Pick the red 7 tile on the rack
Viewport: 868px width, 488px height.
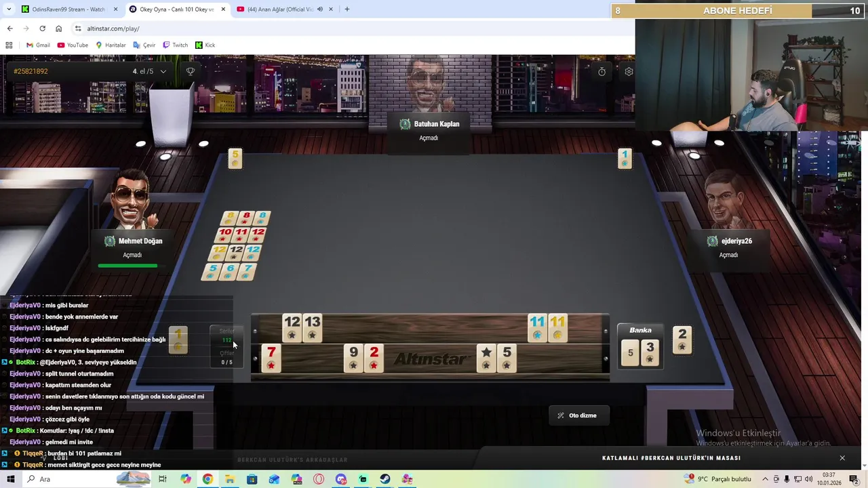271,359
